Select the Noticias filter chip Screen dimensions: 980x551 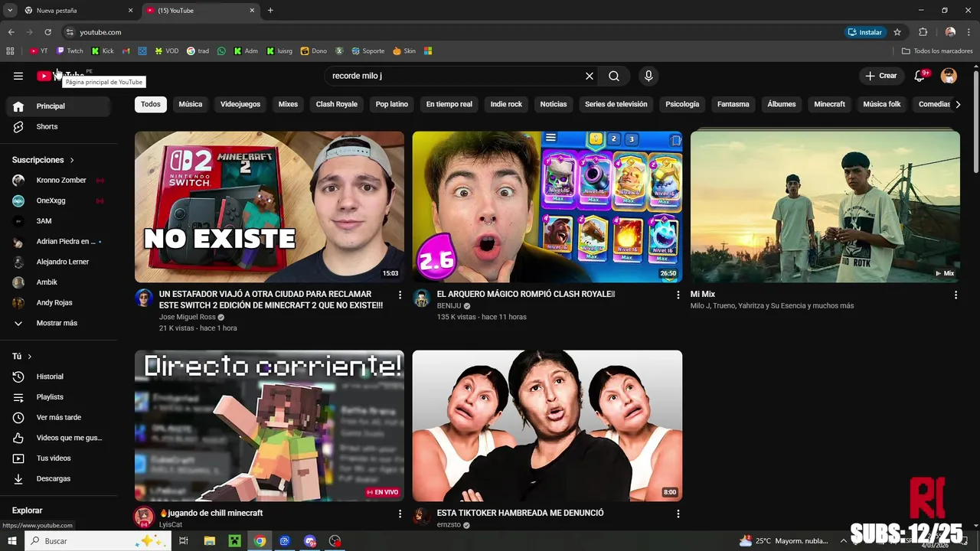(x=554, y=104)
